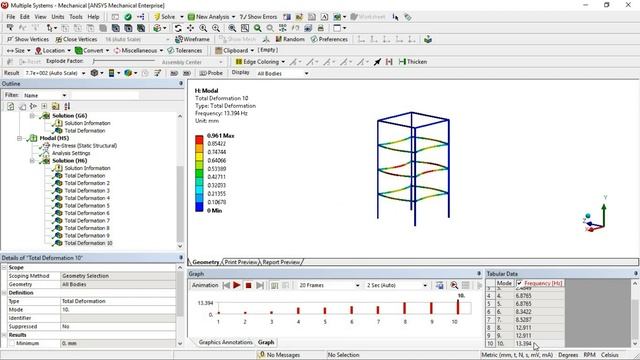The width and height of the screenshot is (640, 360).
Task: Open the Display All Bodies dropdown
Action: [x=306, y=73]
